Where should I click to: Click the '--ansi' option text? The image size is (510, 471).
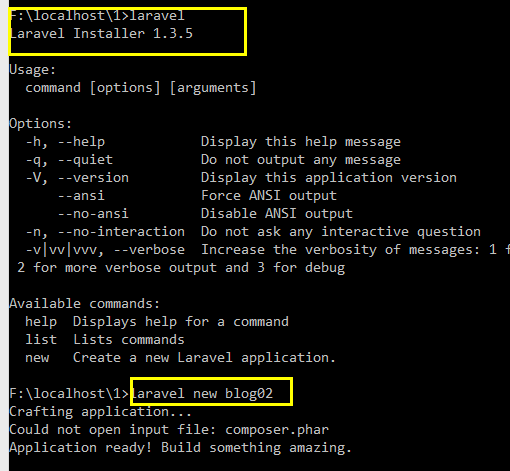(81, 195)
